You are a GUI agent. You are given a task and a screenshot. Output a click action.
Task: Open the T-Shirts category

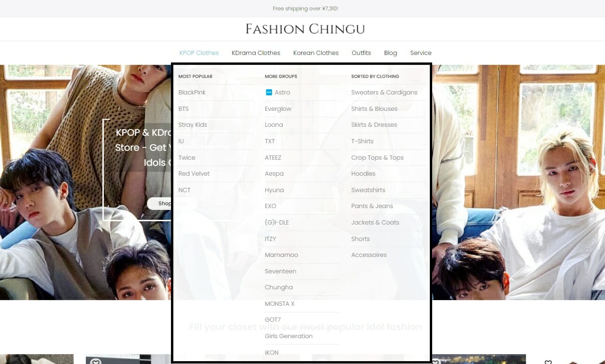click(x=363, y=141)
